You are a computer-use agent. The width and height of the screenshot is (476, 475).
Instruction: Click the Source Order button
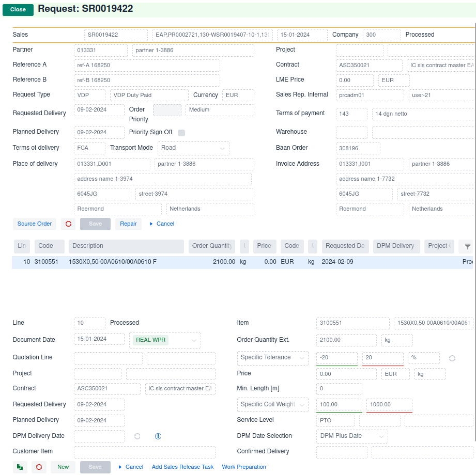(x=35, y=224)
